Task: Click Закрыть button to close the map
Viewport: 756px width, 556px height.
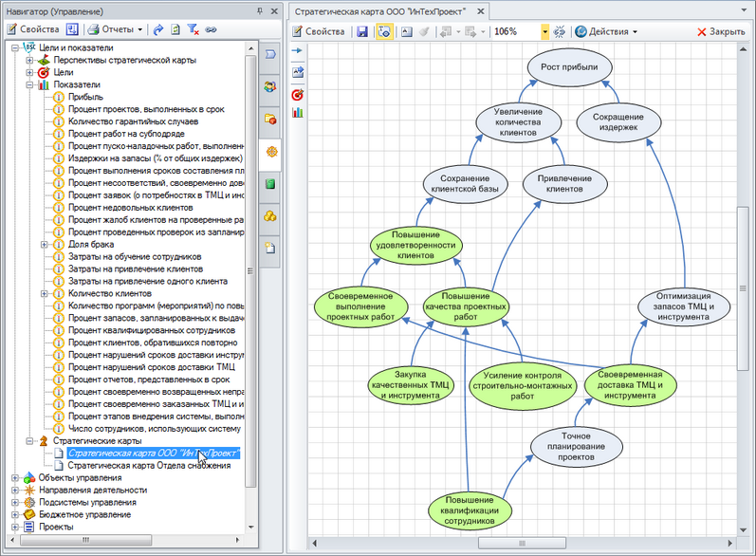Action: (x=721, y=31)
